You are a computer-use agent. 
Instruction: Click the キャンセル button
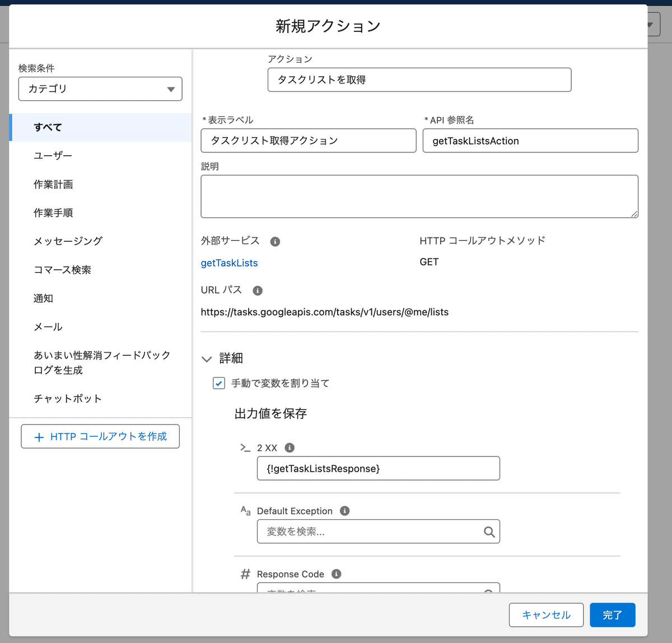point(547,615)
